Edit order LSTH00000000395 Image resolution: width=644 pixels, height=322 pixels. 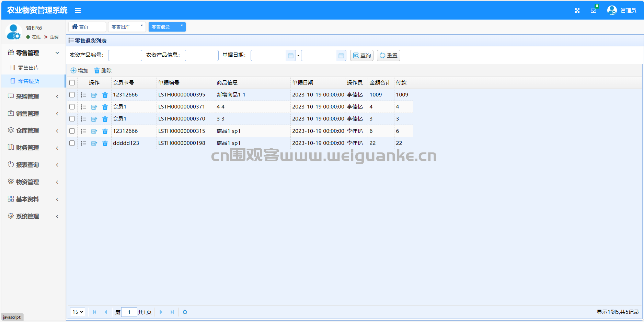pos(94,95)
